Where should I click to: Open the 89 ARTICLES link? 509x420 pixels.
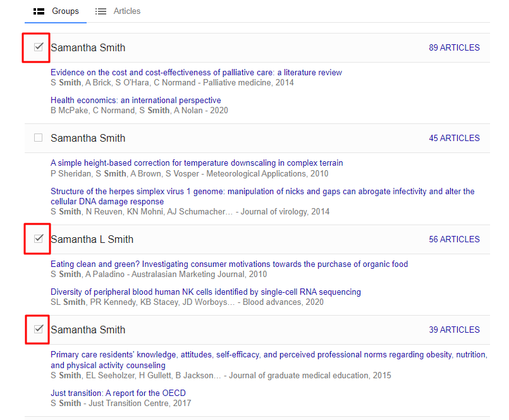(x=454, y=47)
